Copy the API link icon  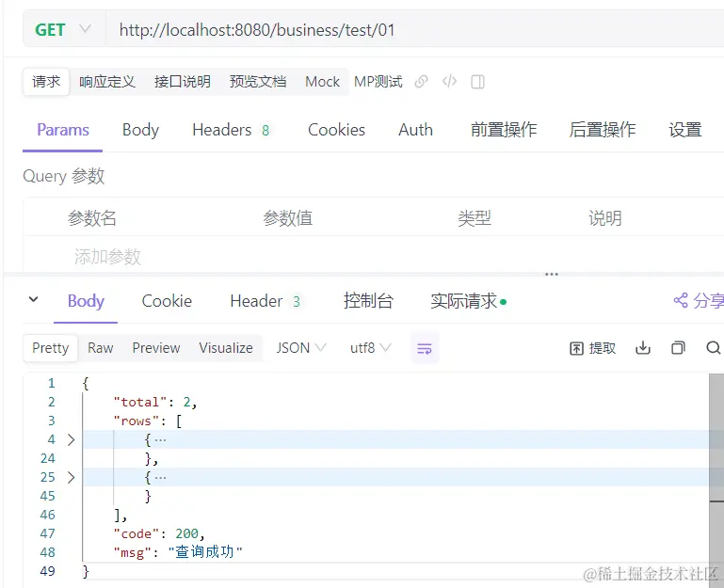421,82
